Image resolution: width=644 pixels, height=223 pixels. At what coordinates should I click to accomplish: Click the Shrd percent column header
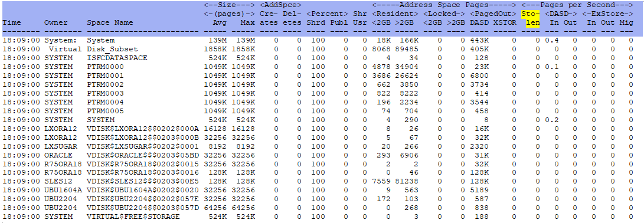click(x=315, y=22)
